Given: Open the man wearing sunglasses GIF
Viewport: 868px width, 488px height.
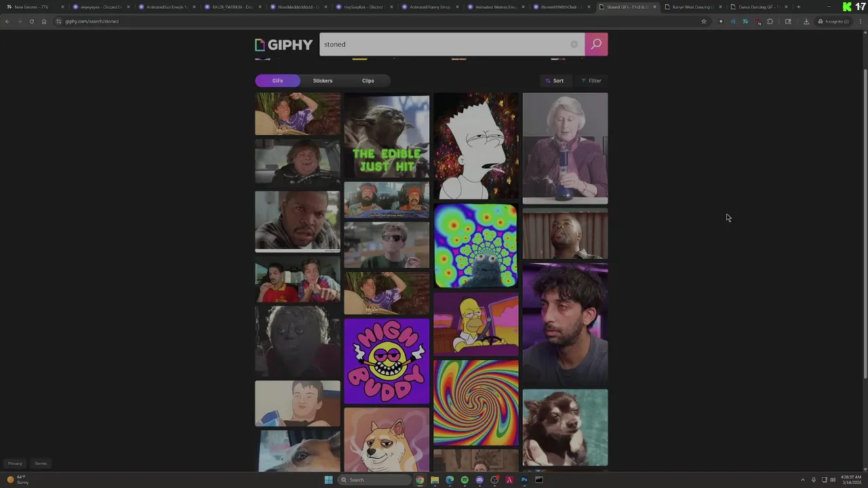Looking at the screenshot, I should (x=387, y=245).
